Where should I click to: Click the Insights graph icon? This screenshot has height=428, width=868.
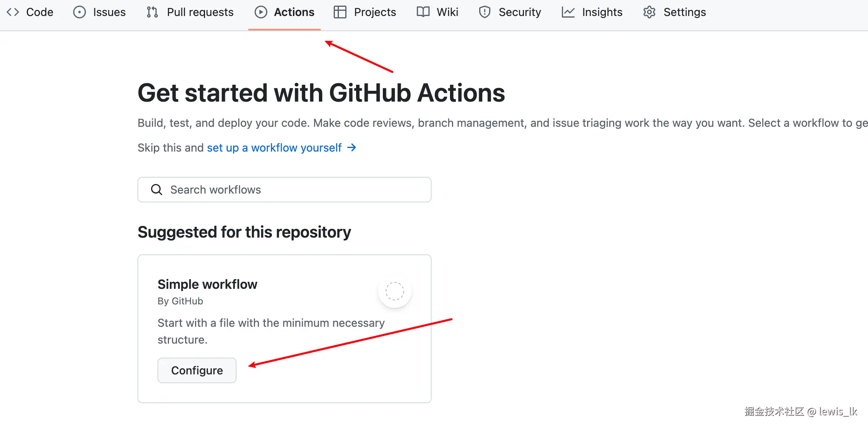coord(568,12)
